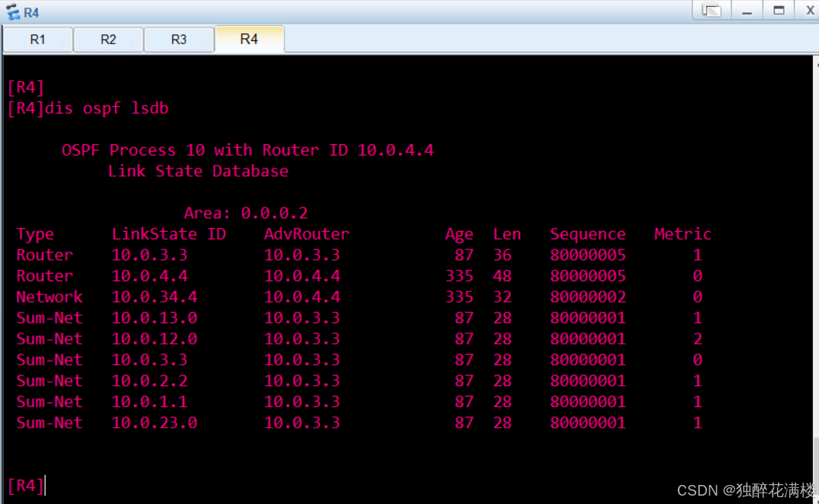Click the detach window icon in title bar

pyautogui.click(x=711, y=11)
